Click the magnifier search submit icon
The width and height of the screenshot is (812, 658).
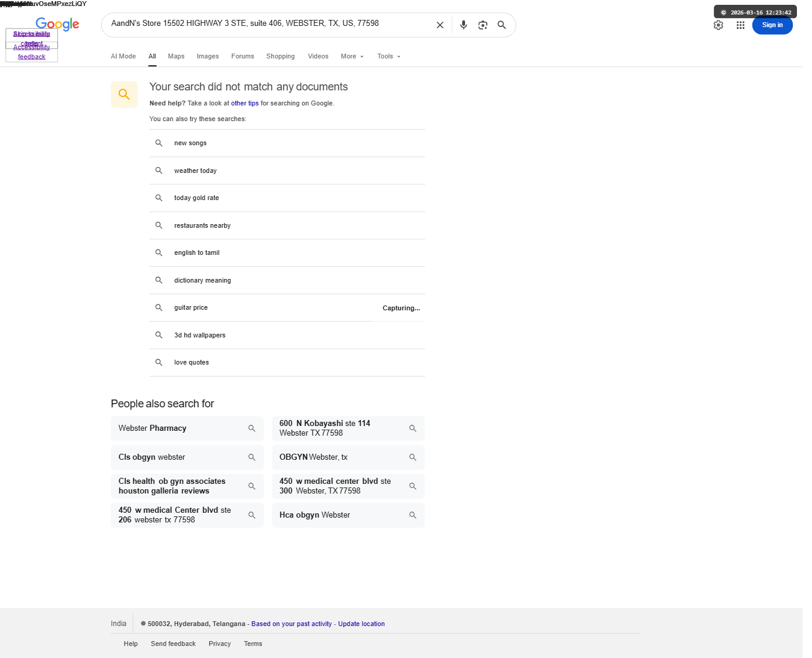point(502,25)
